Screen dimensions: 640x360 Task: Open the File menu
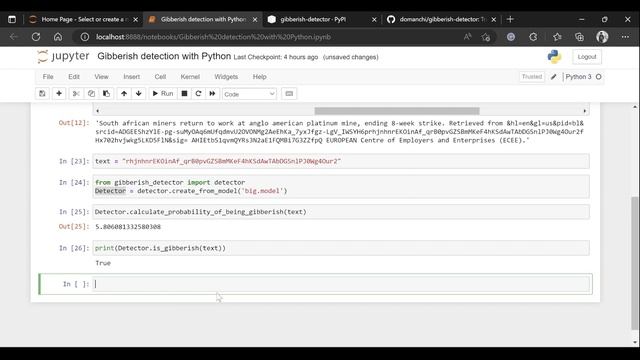coord(48,77)
